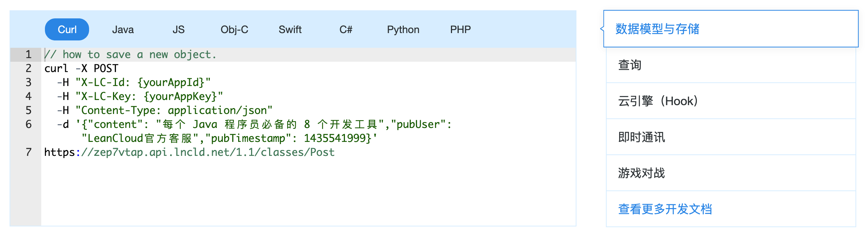Select the C# language tab
Image resolution: width=868 pixels, height=236 pixels.
(x=346, y=29)
